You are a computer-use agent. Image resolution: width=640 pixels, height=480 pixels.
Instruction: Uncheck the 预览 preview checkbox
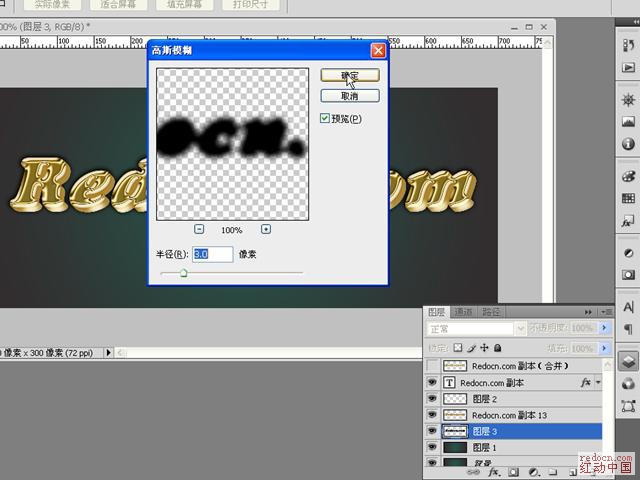[x=325, y=118]
